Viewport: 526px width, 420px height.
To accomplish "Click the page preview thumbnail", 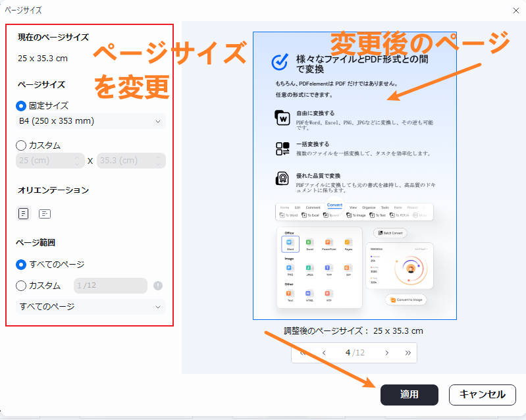I will coord(355,176).
